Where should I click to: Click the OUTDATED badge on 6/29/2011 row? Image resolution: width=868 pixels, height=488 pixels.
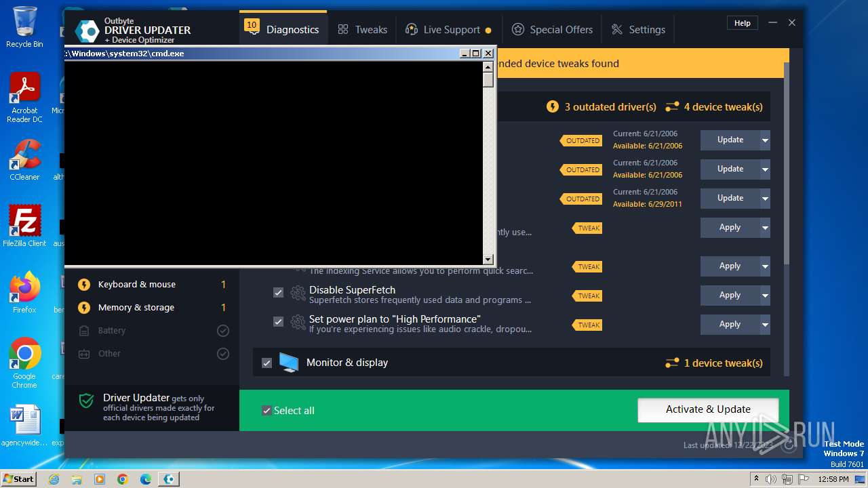(x=581, y=199)
